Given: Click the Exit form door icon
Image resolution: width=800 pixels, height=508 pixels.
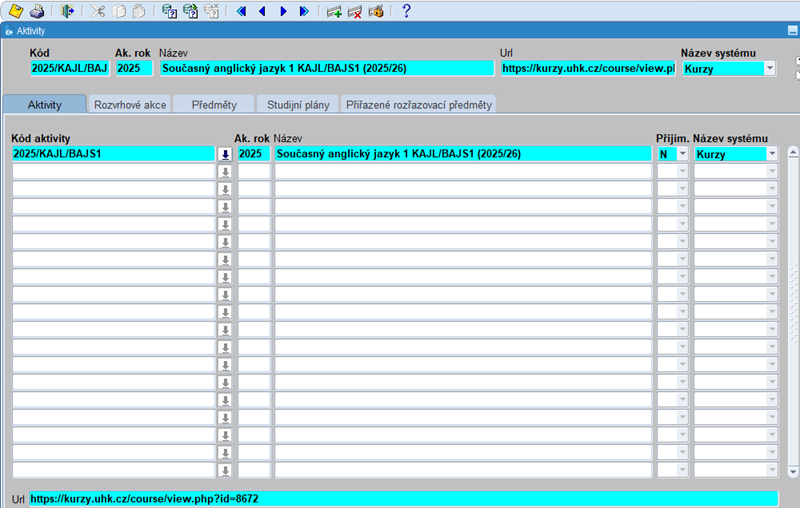Looking at the screenshot, I should pyautogui.click(x=66, y=11).
